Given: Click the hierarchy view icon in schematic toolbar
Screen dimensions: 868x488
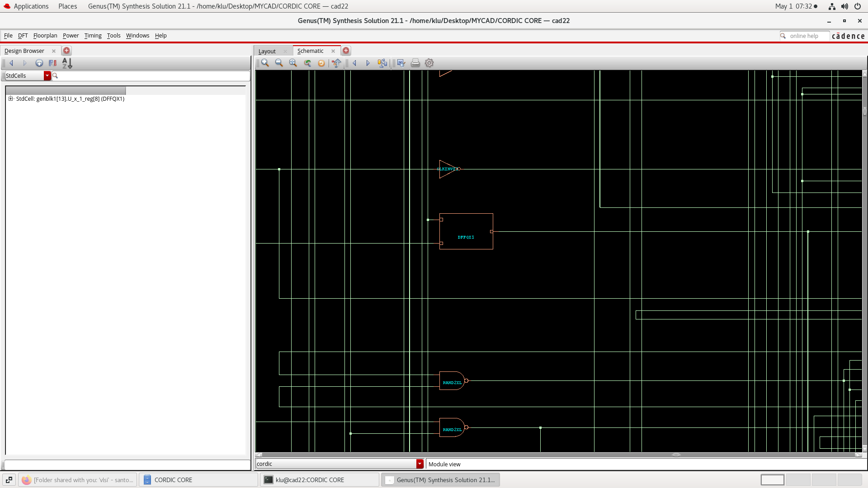Looking at the screenshot, I should tap(382, 63).
